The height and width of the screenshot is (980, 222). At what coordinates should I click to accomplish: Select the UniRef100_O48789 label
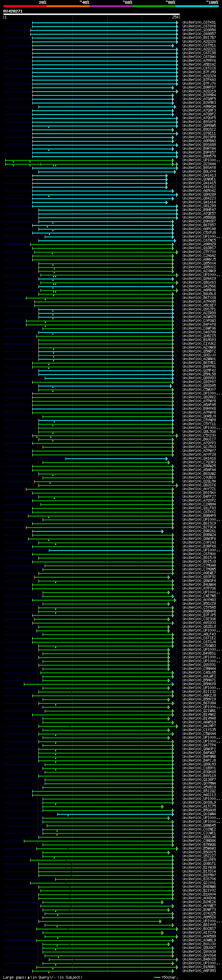point(199,332)
